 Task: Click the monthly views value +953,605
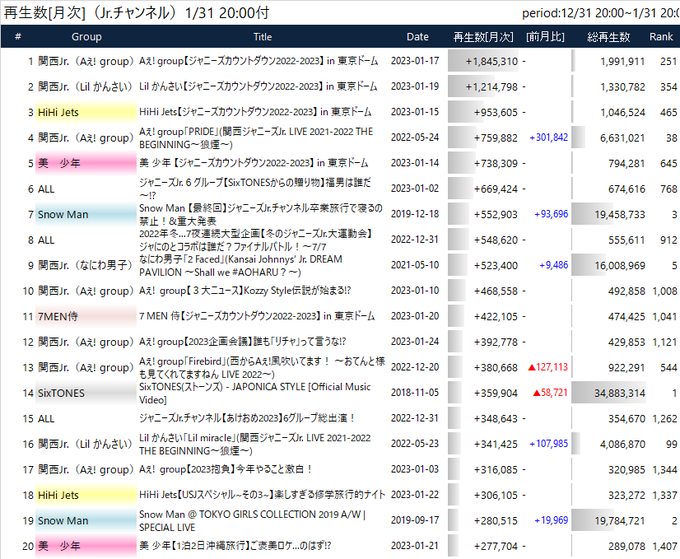coord(496,113)
